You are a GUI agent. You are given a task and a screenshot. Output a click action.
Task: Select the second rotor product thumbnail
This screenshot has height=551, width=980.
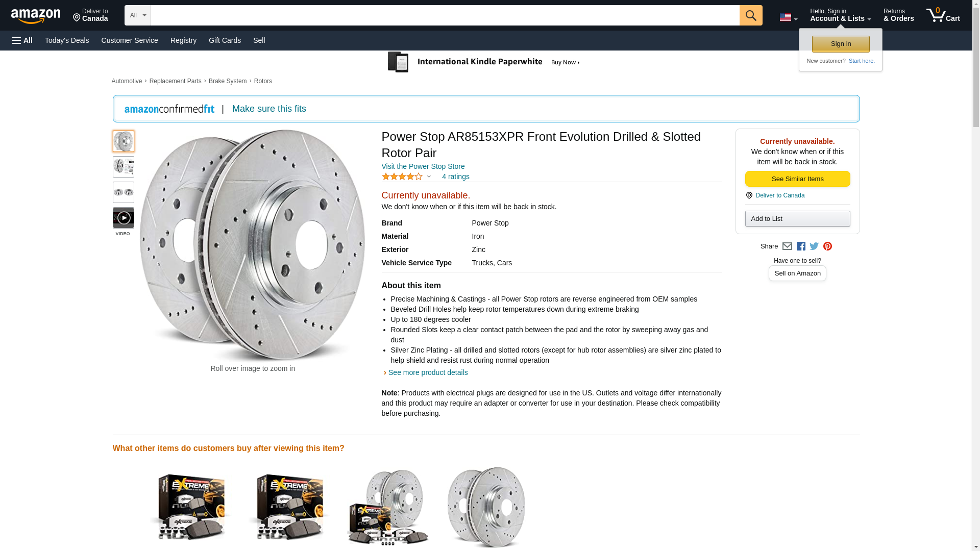123,167
